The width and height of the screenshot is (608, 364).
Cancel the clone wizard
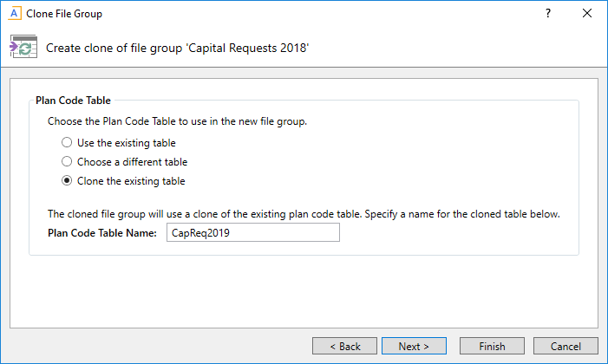click(x=566, y=347)
